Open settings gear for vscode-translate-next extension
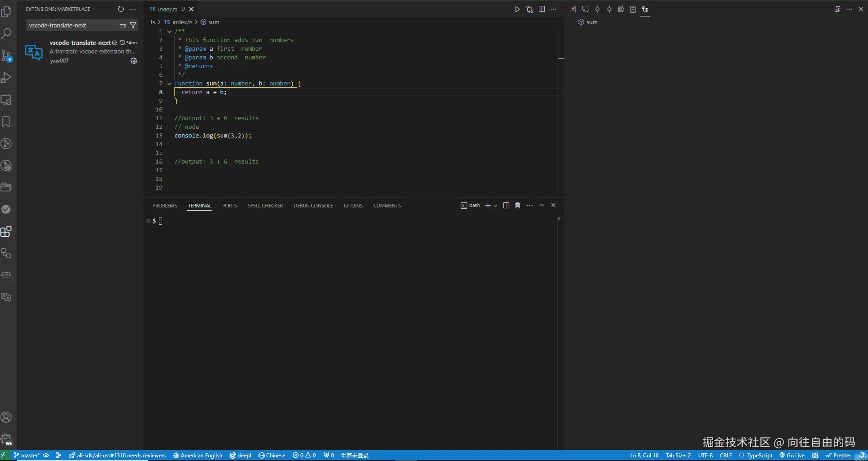868x461 pixels. coord(133,61)
